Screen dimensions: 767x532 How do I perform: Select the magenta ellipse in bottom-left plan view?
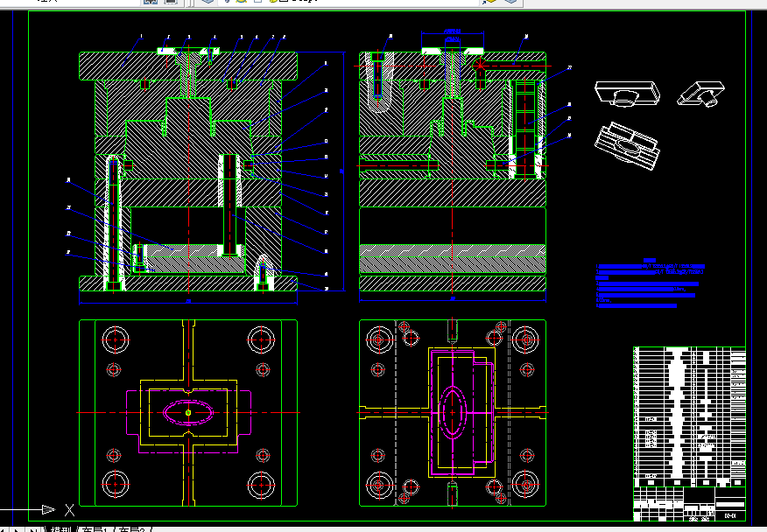pos(188,412)
